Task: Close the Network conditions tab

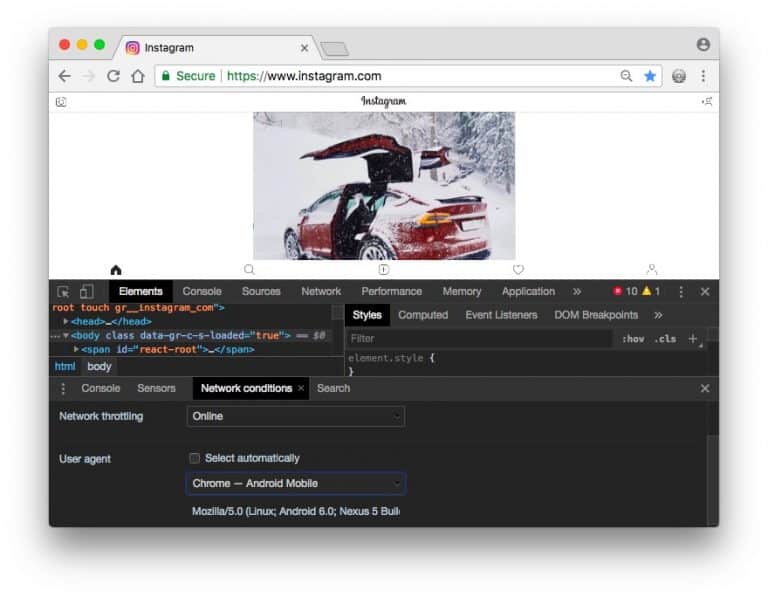Action: coord(301,388)
